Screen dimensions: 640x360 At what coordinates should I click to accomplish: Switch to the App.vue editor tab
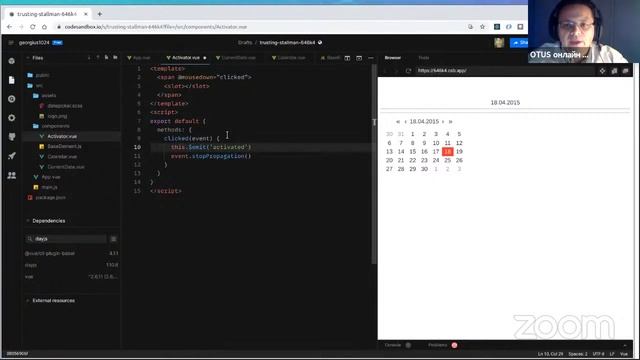[139, 58]
